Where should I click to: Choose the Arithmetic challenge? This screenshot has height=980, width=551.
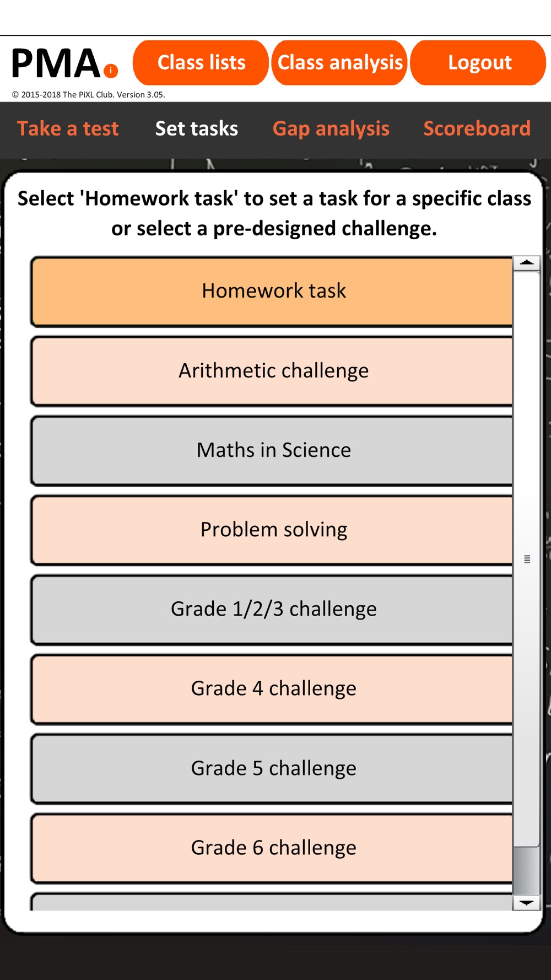[x=272, y=371]
